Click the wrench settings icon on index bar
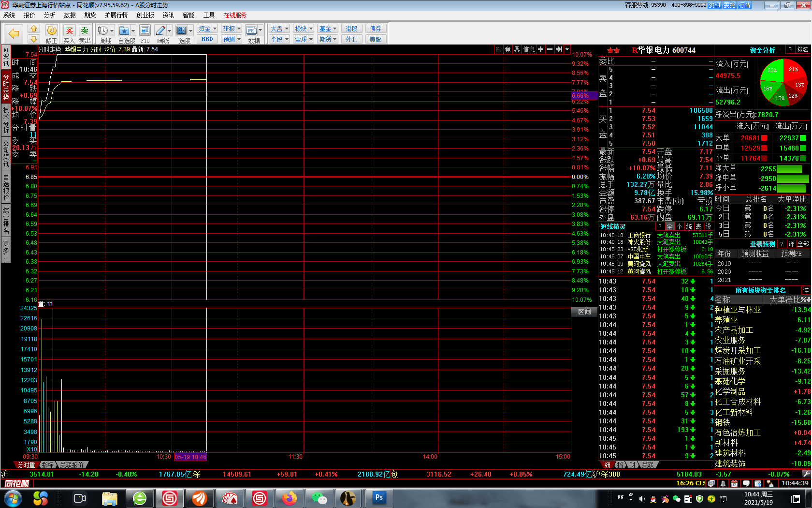The width and height of the screenshot is (812, 508). point(806,474)
